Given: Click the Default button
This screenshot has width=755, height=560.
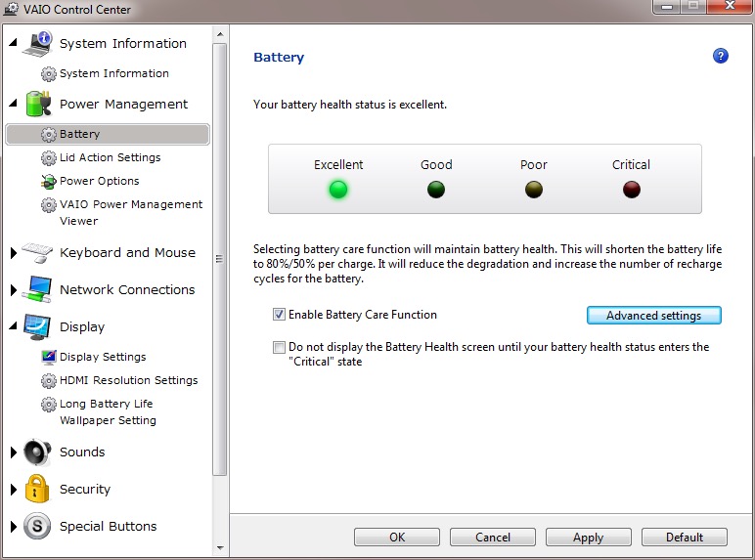Looking at the screenshot, I should pos(685,537).
